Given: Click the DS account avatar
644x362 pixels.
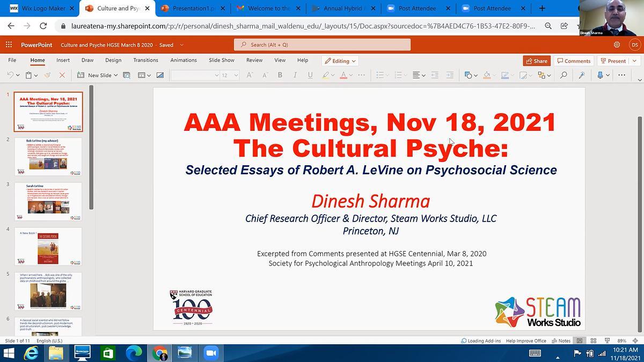Looking at the screenshot, I should pos(634,45).
